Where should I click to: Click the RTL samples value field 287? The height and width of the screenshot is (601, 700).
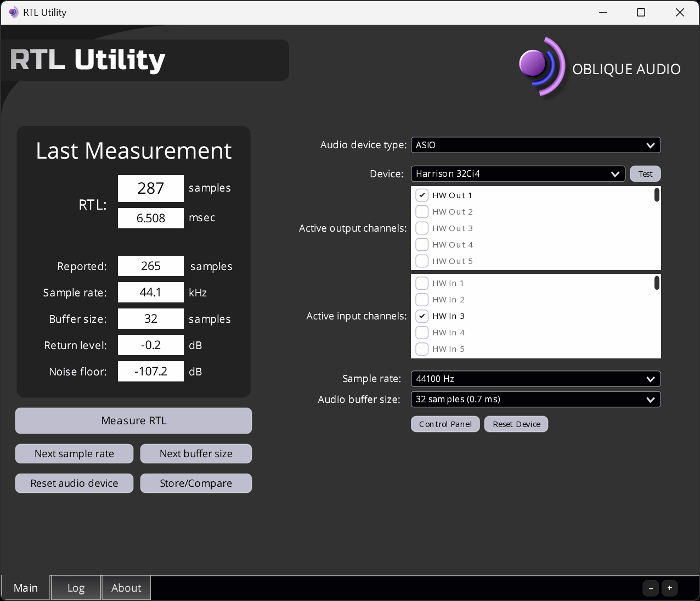(151, 188)
